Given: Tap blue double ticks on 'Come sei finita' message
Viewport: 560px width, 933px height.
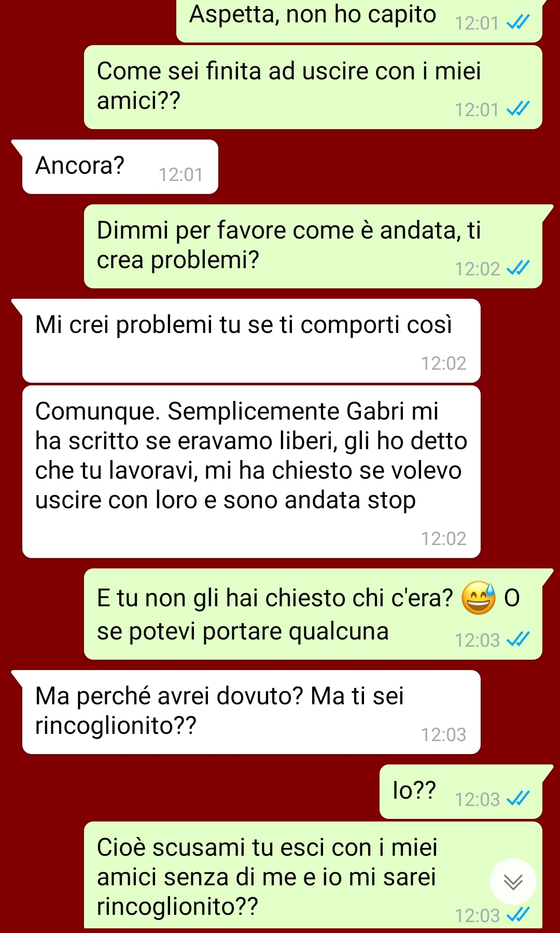Looking at the screenshot, I should 518,109.
